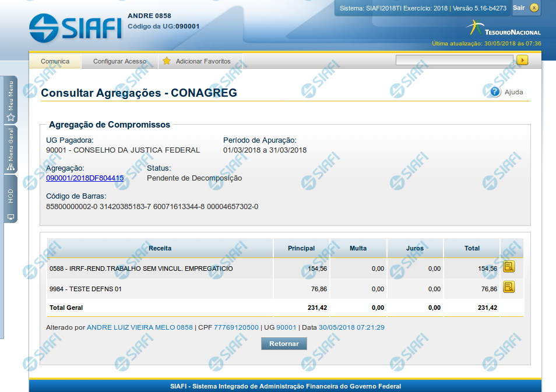Click the Adicionar Favoritos star icon
556x392 pixels.
point(167,61)
